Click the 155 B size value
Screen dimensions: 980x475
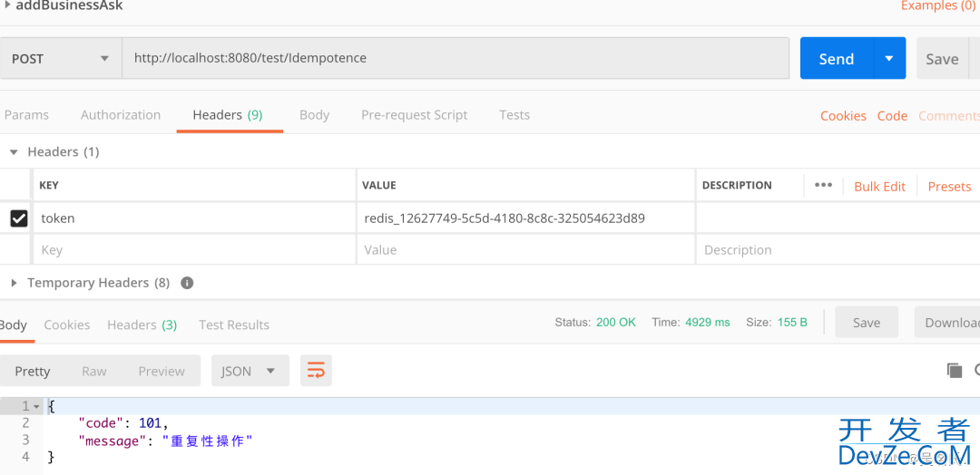tap(792, 322)
